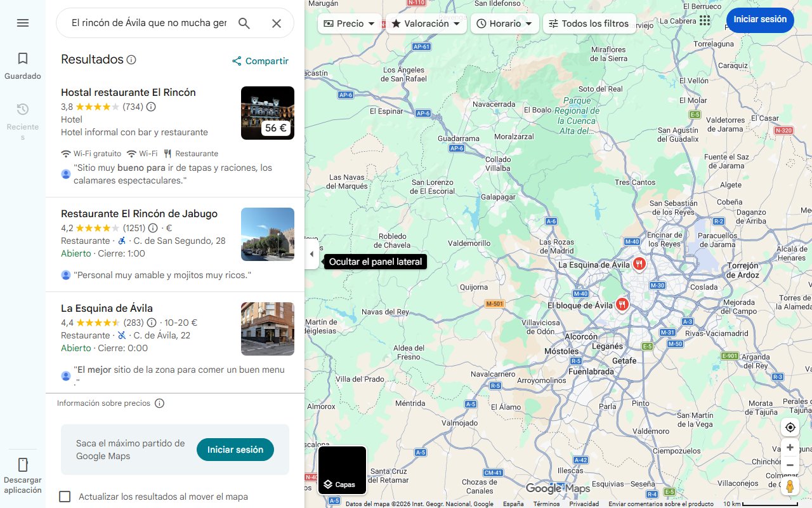Click the my location crosshair control
The height and width of the screenshot is (508, 812).
pos(790,427)
